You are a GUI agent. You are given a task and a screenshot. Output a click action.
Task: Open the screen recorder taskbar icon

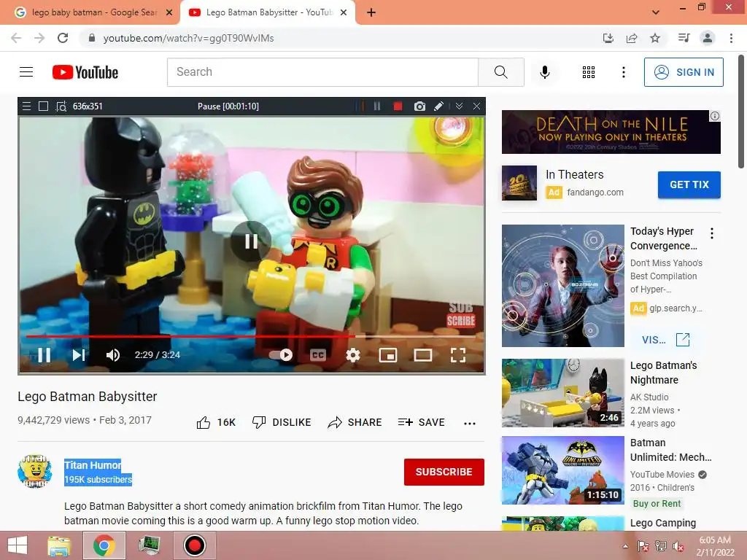click(x=194, y=545)
